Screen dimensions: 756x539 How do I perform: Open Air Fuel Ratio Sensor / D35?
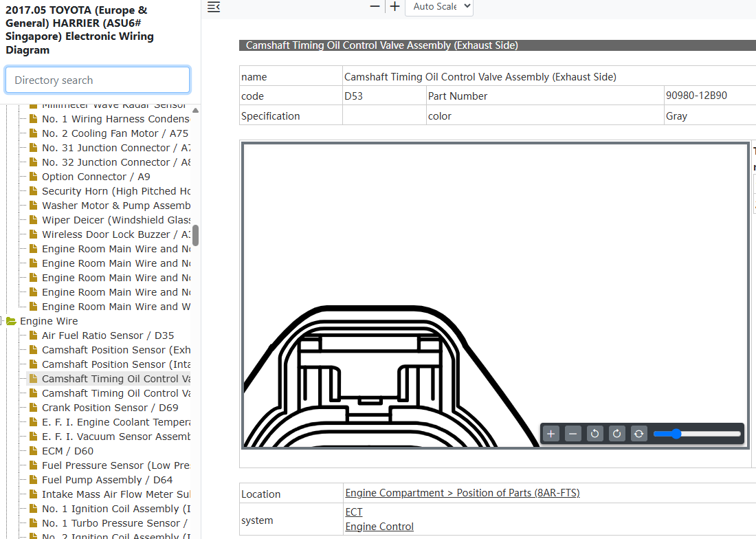tap(108, 335)
